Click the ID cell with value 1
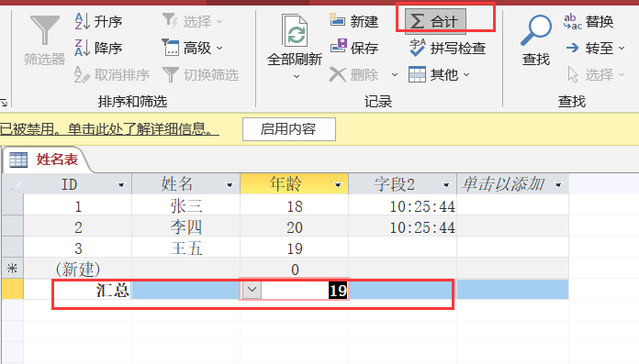 click(x=77, y=205)
